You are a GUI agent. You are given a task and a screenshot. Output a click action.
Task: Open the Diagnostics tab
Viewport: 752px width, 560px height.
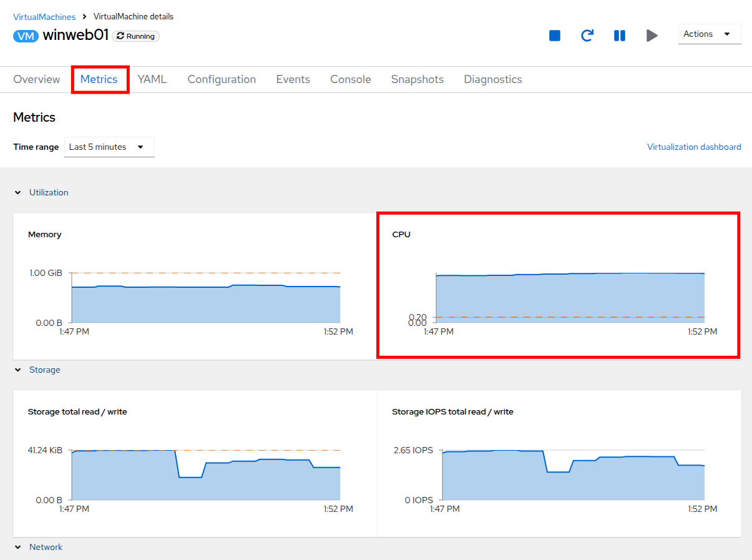(x=492, y=79)
